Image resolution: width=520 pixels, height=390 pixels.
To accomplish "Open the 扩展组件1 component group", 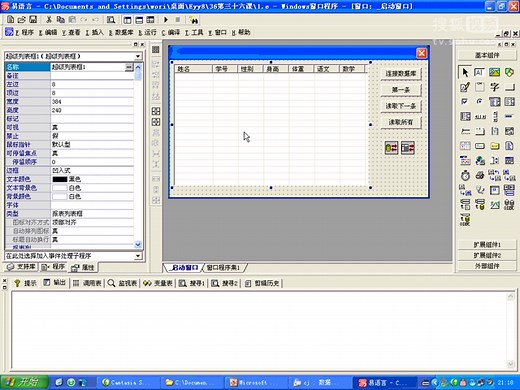I will click(487, 244).
